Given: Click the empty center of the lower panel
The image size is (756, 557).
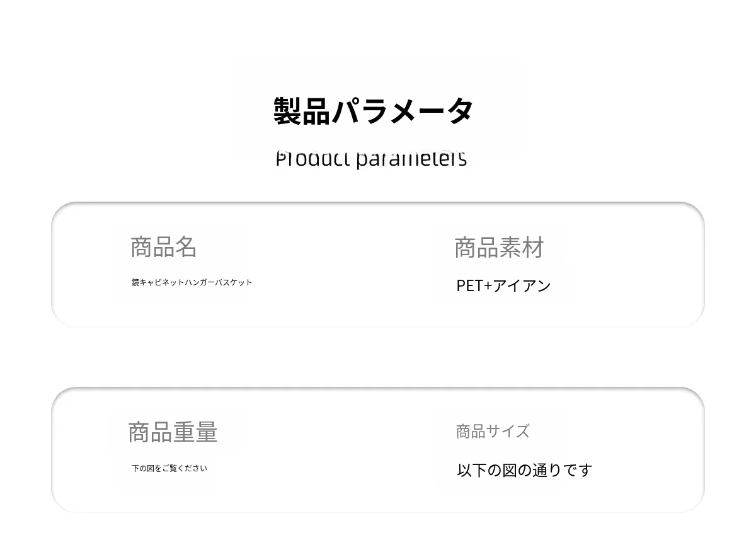Looking at the screenshot, I should (x=334, y=450).
